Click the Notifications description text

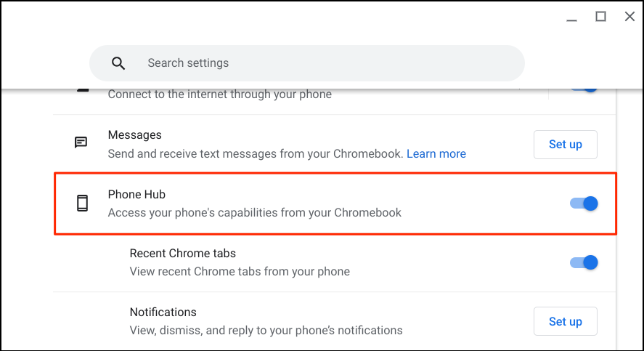(x=266, y=331)
